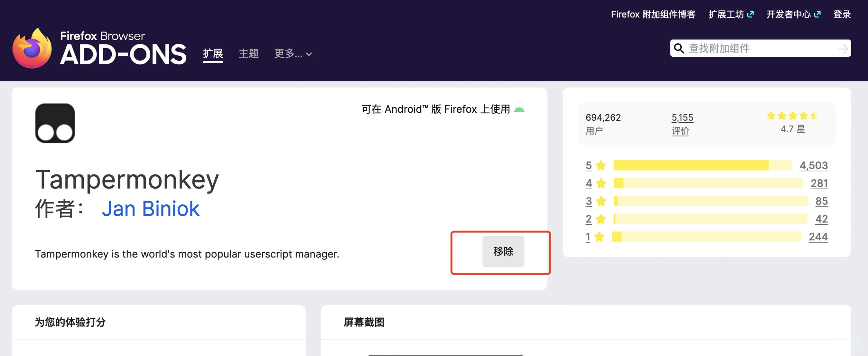Image resolution: width=868 pixels, height=356 pixels.
Task: Click the external link icon beside 扩展工坊
Action: [x=750, y=15]
